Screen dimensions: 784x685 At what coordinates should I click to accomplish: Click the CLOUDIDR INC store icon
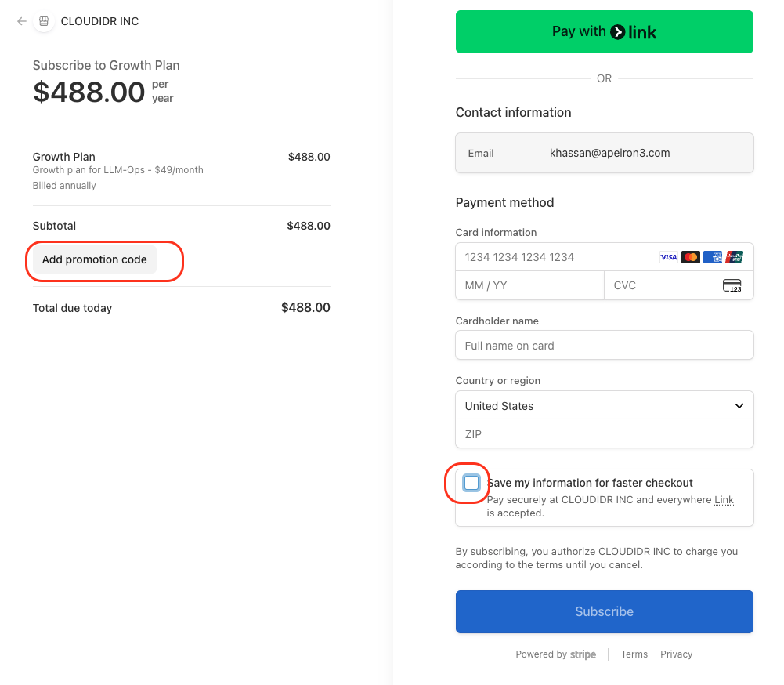[x=45, y=21]
